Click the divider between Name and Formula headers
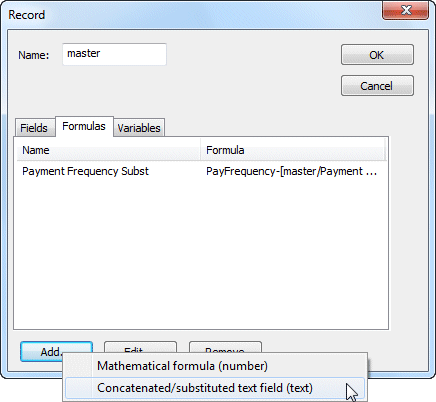 (200, 150)
